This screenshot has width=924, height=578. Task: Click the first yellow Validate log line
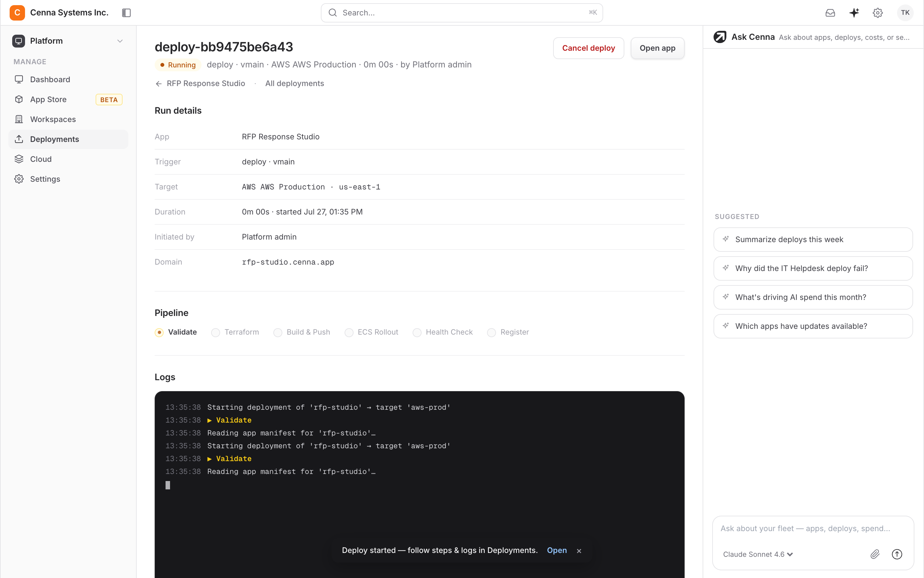(x=229, y=420)
